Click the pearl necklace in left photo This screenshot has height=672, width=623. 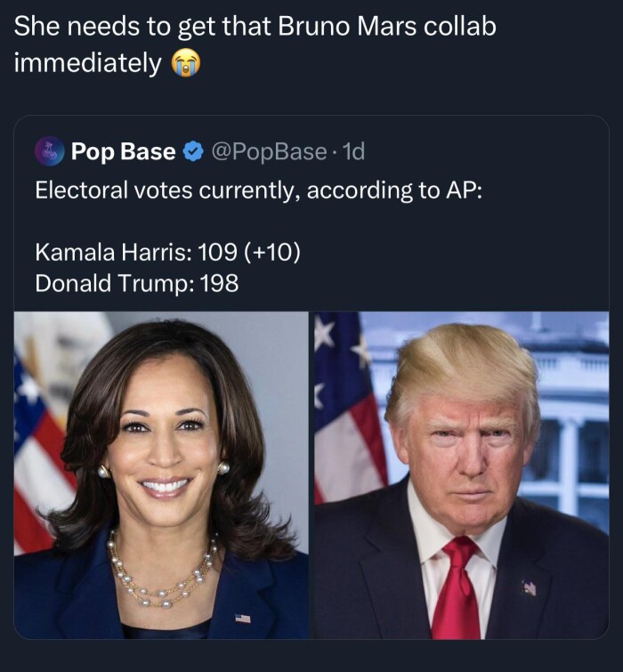(163, 571)
